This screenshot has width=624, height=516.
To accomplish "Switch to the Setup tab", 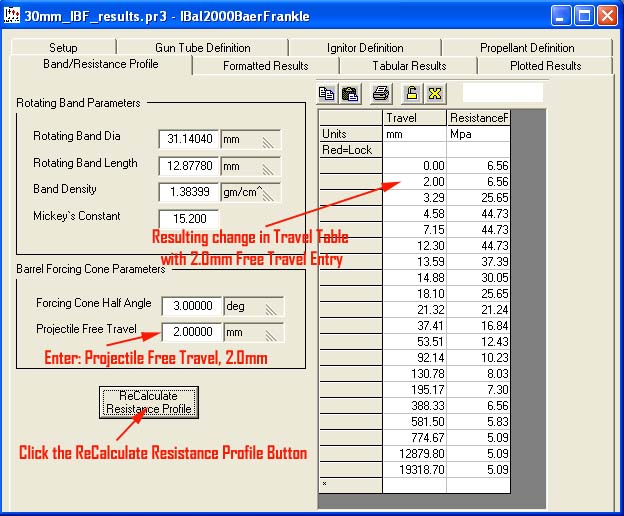I will click(63, 48).
